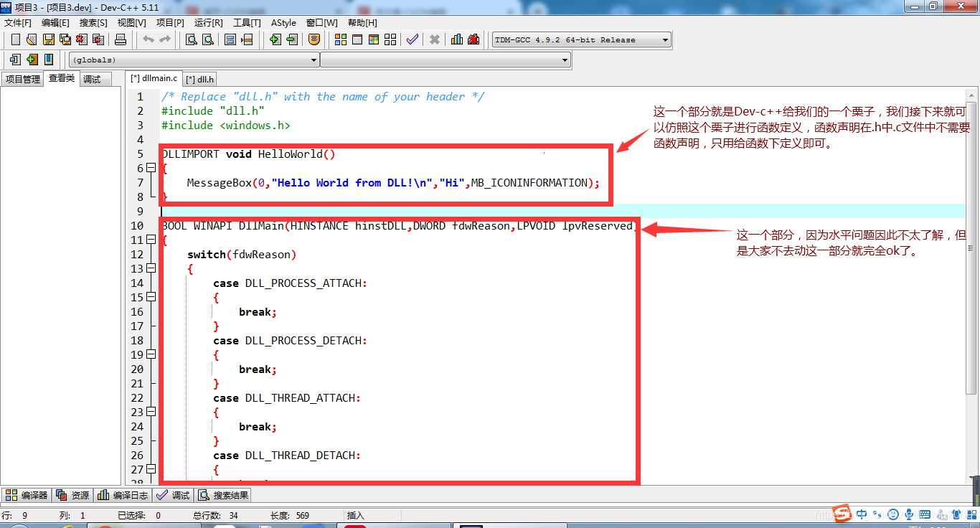
Task: Click the Remove from project icon
Action: pyautogui.click(x=292, y=39)
